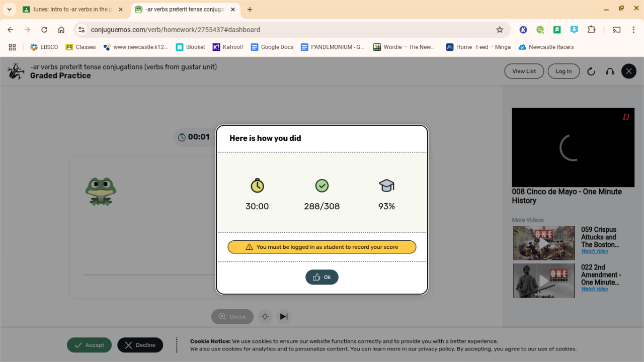This screenshot has width=644, height=362.
Task: Switch to the 'lunes: Intro to -ar verbs' tab
Action: pyautogui.click(x=72, y=10)
